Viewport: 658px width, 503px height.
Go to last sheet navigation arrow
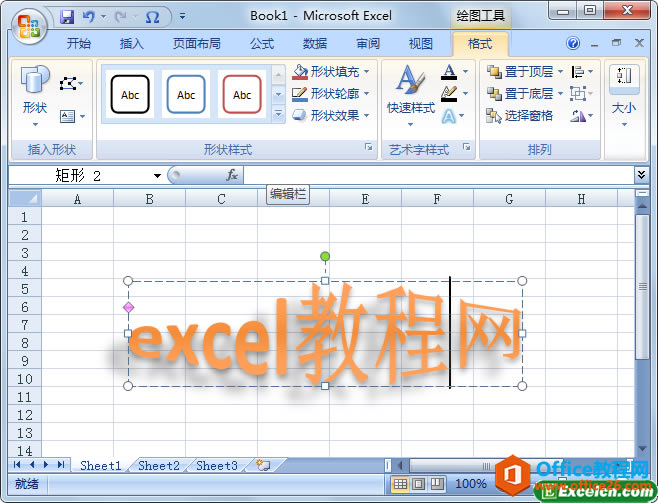click(x=61, y=465)
